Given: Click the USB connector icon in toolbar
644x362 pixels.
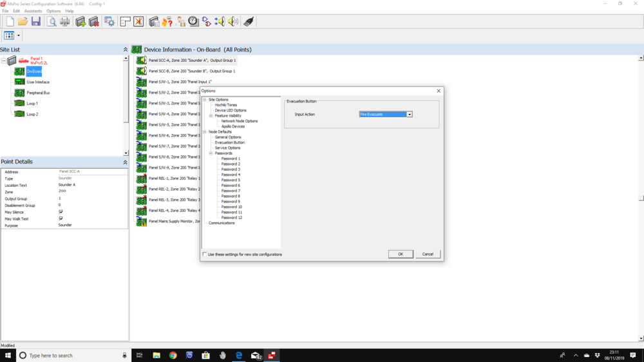Looking at the screenshot, I should (x=249, y=22).
